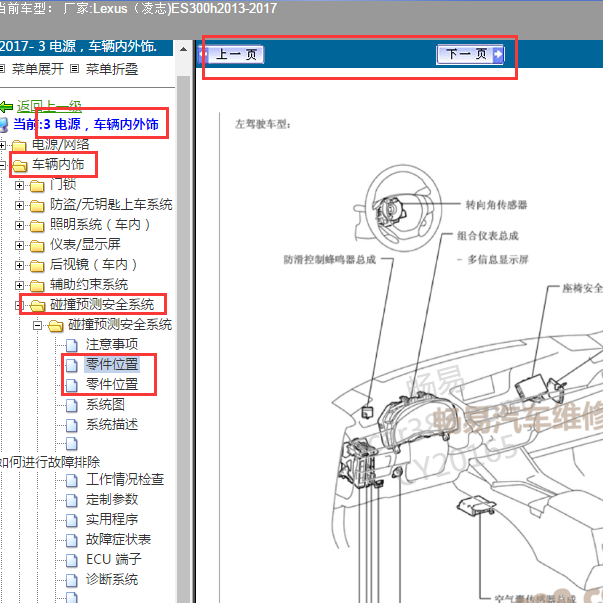Collapse the nested 碰撞预测安全系统 subfolder

click(37, 325)
